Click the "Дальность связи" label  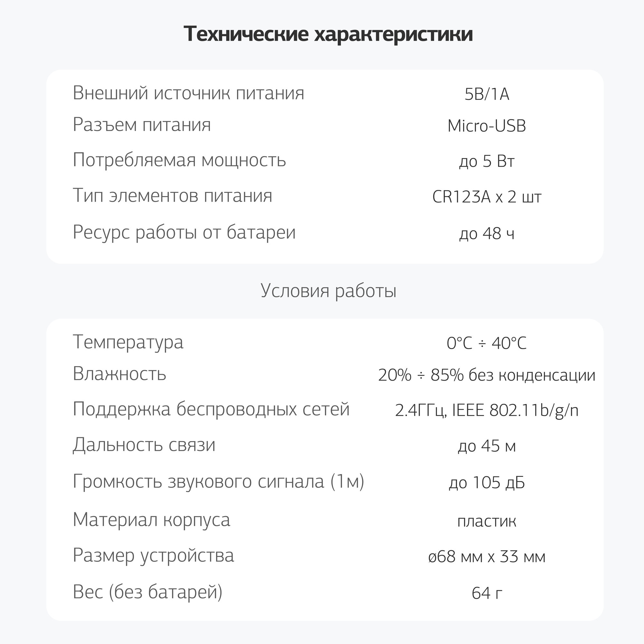point(144,445)
